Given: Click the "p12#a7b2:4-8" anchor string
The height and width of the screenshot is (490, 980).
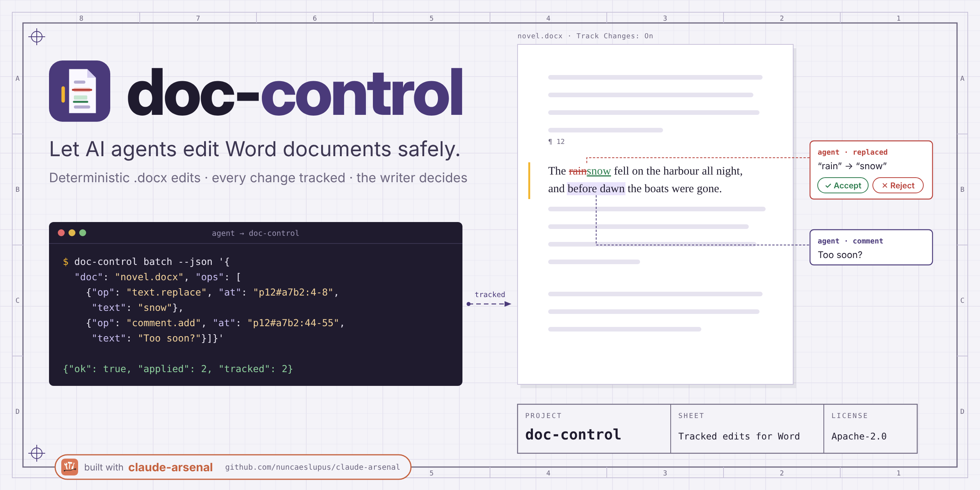Looking at the screenshot, I should [x=293, y=292].
